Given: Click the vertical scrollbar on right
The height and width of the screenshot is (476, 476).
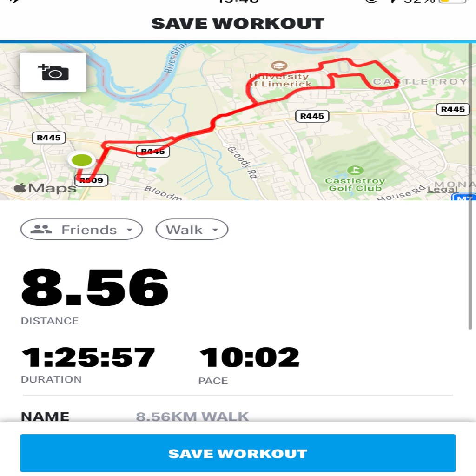Looking at the screenshot, I should (470, 185).
